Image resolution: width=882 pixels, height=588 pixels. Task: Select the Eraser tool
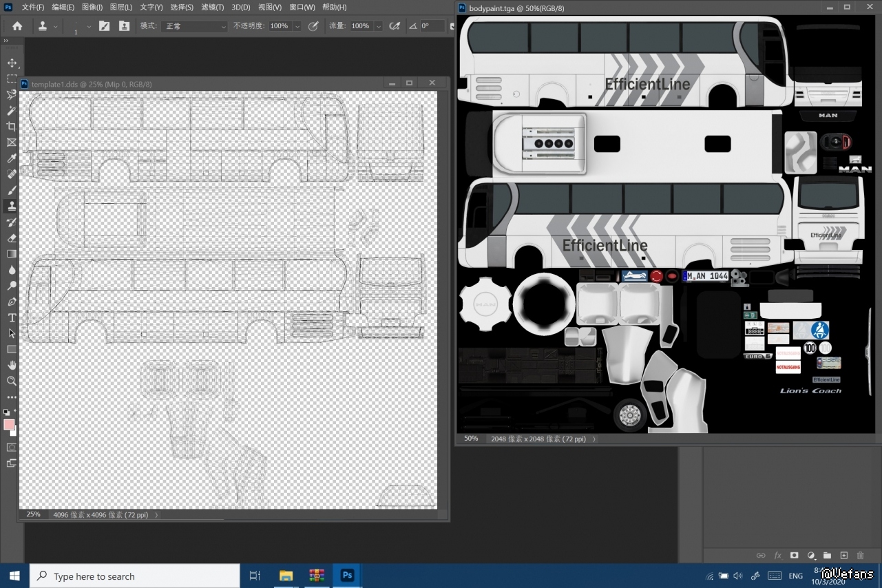tap(12, 238)
